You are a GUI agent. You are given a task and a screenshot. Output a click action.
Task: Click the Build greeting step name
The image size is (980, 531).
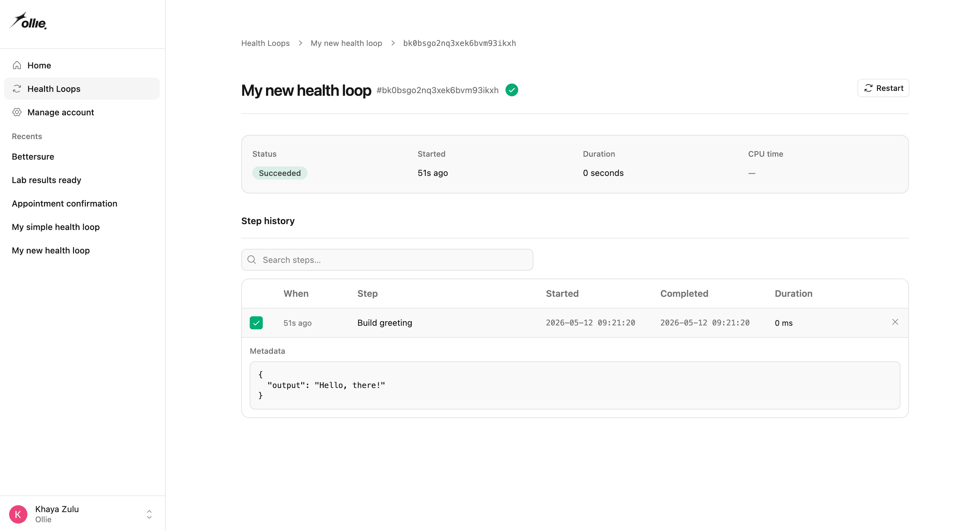385,323
